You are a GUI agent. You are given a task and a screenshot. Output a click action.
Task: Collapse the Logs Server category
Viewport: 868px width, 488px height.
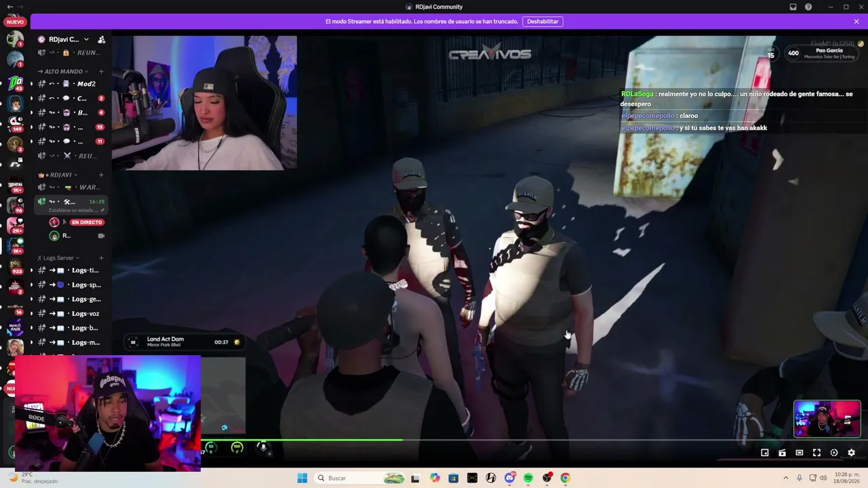[x=59, y=258]
